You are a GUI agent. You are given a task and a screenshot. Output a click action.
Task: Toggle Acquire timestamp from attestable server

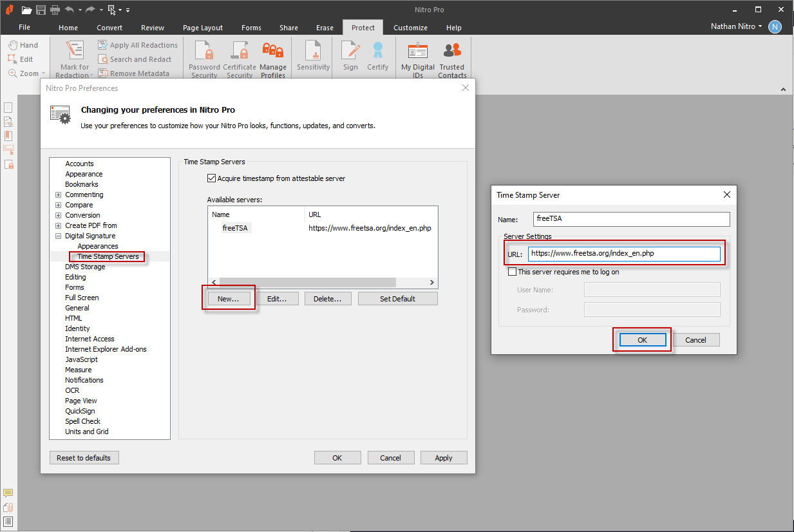pyautogui.click(x=211, y=178)
